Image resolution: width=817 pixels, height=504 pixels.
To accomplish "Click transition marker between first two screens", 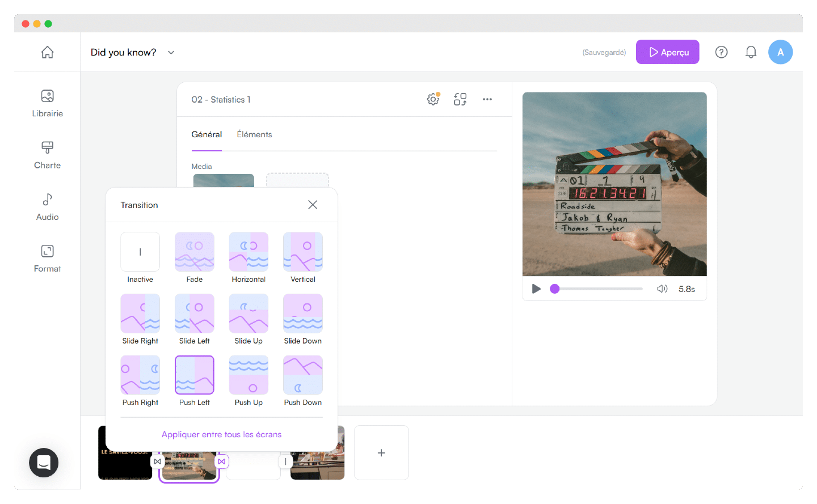I will [x=157, y=461].
